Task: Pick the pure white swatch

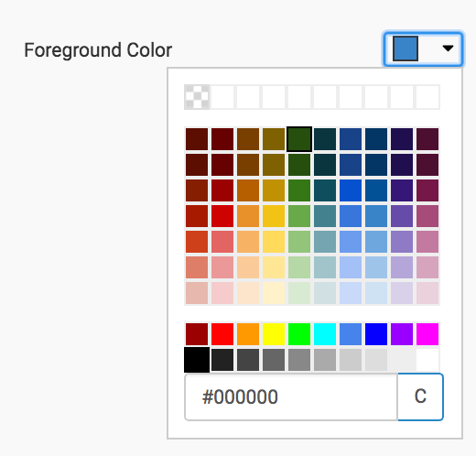Action: (x=427, y=360)
